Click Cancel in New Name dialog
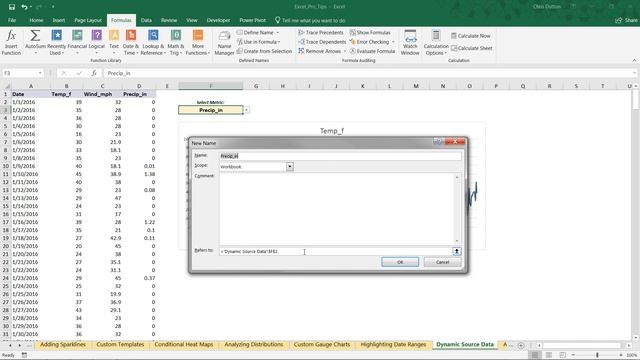 [x=442, y=262]
